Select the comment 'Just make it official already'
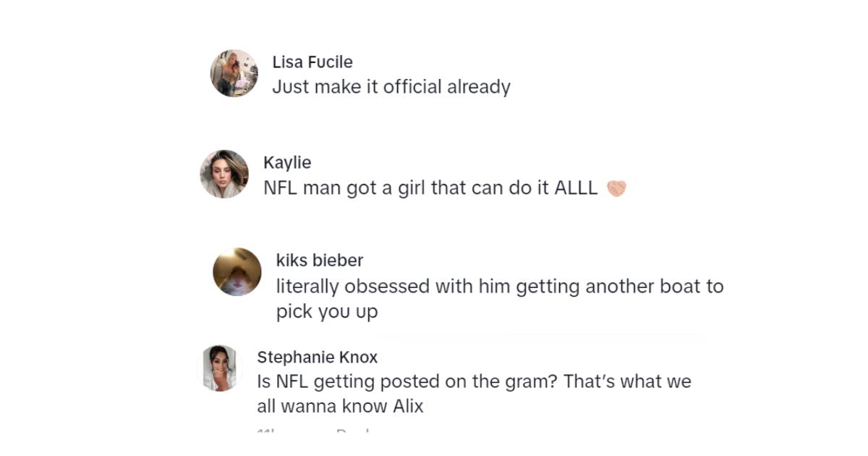Screen dimensions: 868x456 (391, 86)
